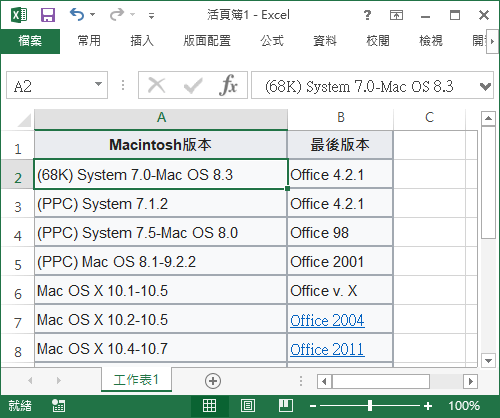
Task: Switch to the 常用 ribbon tab
Action: pos(89,41)
